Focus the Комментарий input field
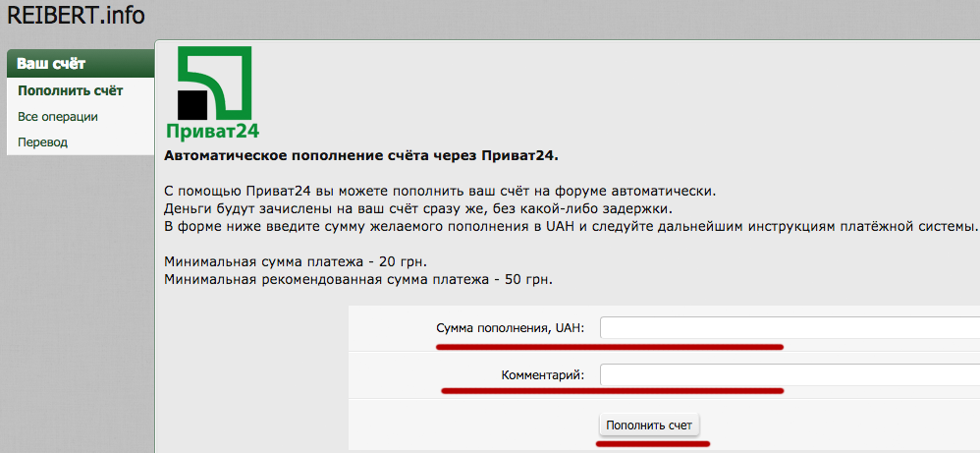Viewport: 980px width, 453px height. tap(790, 375)
